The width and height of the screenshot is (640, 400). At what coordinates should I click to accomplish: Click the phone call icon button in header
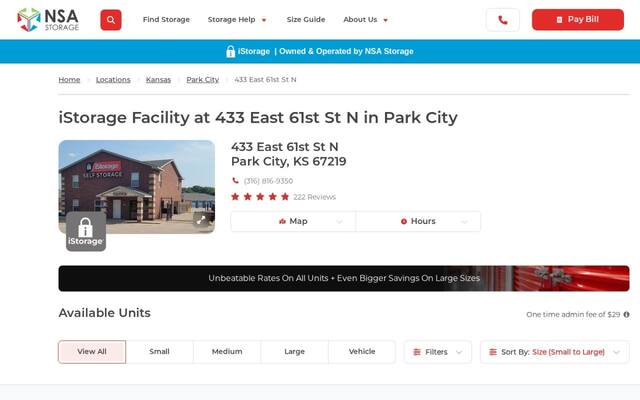pyautogui.click(x=503, y=20)
